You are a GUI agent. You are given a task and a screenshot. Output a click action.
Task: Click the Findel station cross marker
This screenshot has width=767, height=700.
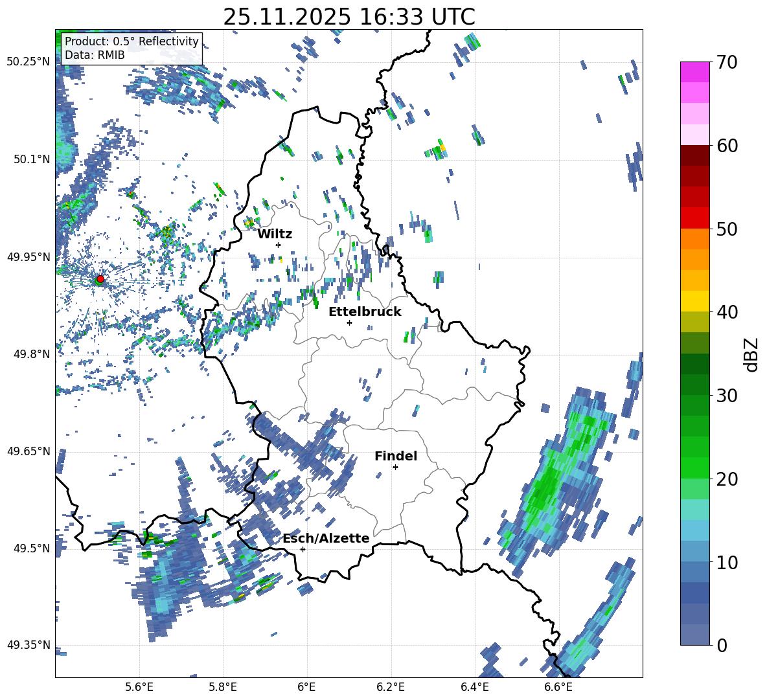pos(395,468)
